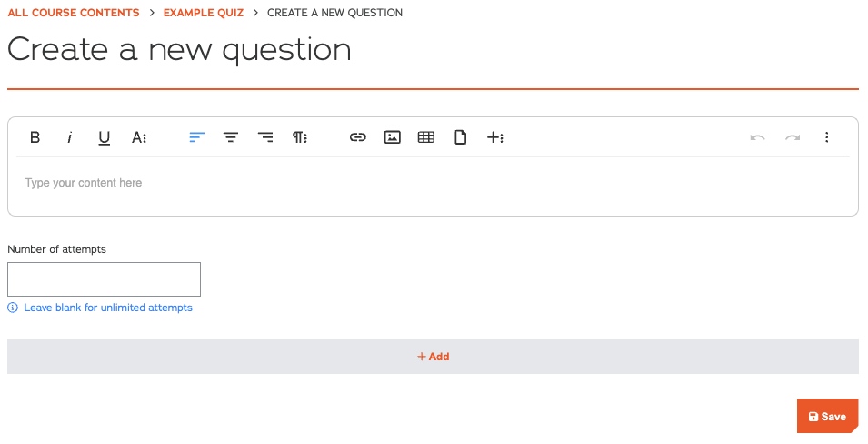This screenshot has width=868, height=444.
Task: Insert an image into the question
Action: pos(393,137)
